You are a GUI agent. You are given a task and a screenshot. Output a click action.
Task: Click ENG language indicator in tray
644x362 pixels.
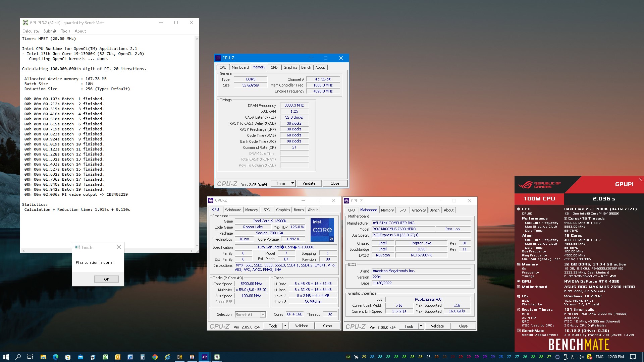(599, 357)
